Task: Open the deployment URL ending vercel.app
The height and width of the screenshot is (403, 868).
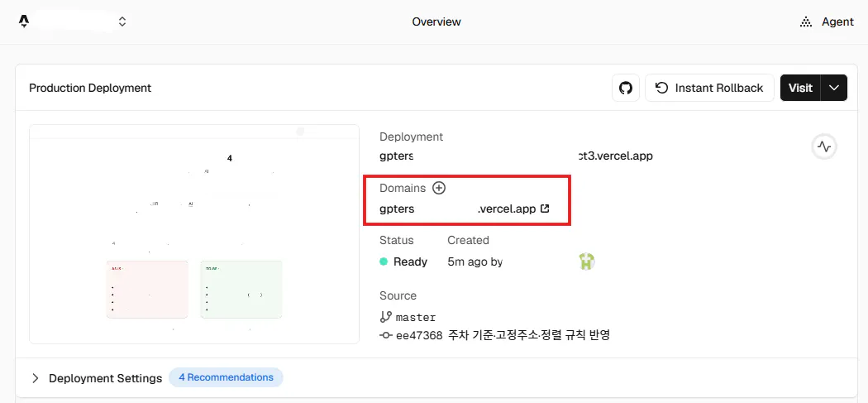Action: pos(516,156)
